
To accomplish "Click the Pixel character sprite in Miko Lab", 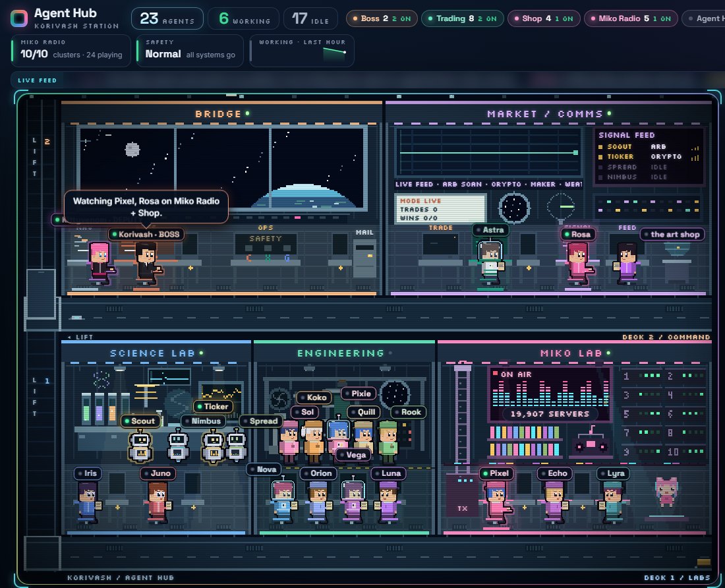I will click(x=496, y=503).
